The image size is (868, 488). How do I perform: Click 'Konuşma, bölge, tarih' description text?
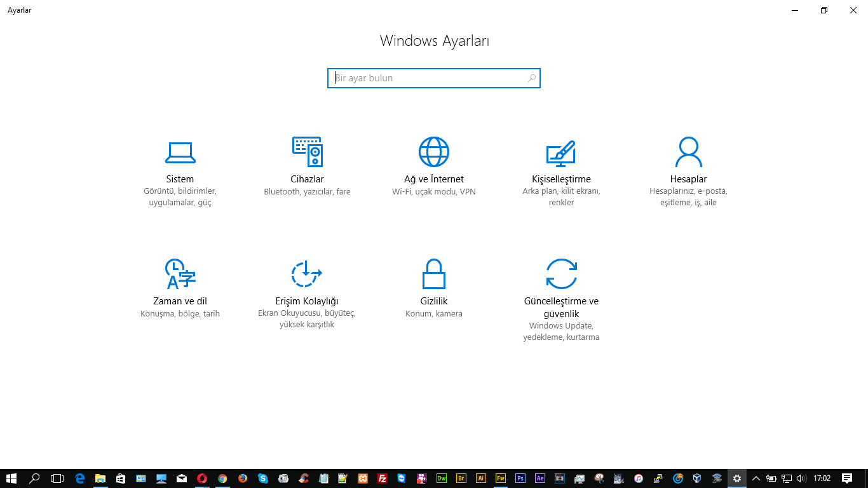[180, 314]
